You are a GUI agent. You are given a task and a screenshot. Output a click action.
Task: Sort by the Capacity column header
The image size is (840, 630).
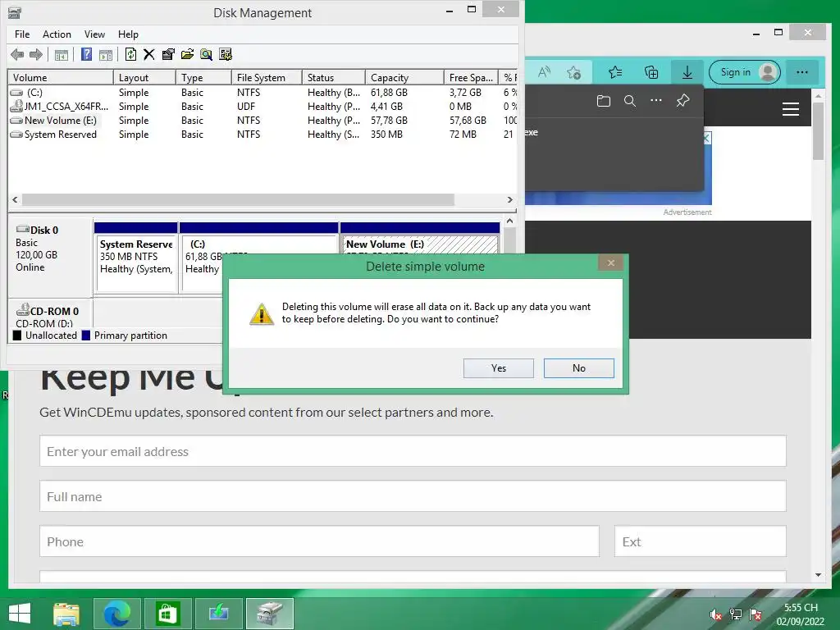(404, 78)
